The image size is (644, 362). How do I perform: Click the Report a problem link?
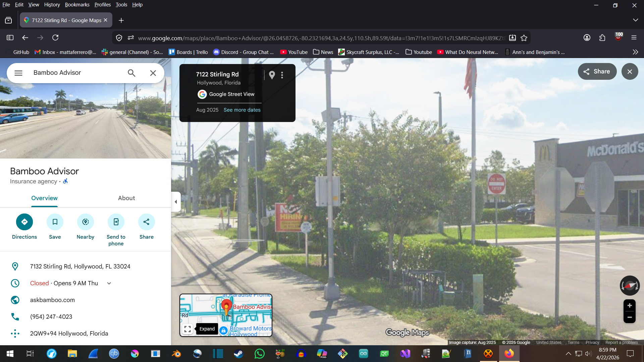pyautogui.click(x=622, y=343)
